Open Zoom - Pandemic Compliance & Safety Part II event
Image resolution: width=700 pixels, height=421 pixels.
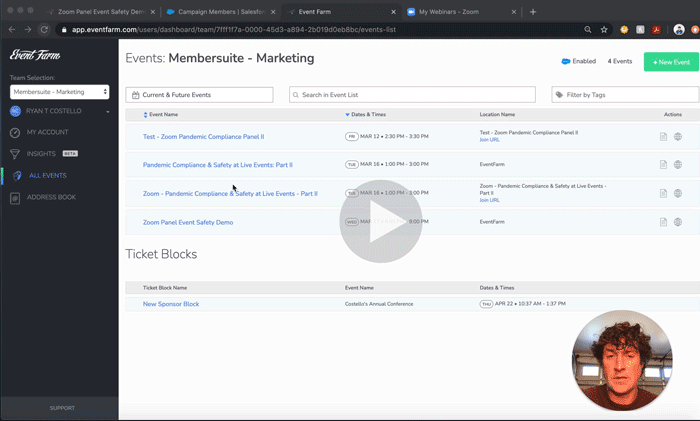230,193
